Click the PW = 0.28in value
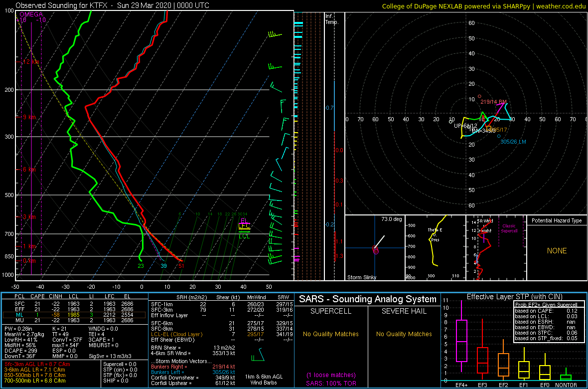 tap(17, 329)
